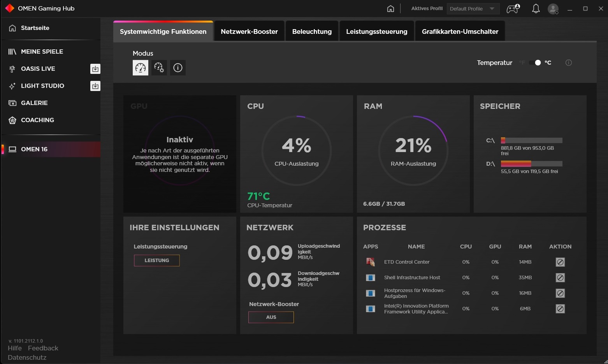608x364 pixels.
Task: Click the OMEN Gaming Hub logo
Action: tap(10, 8)
